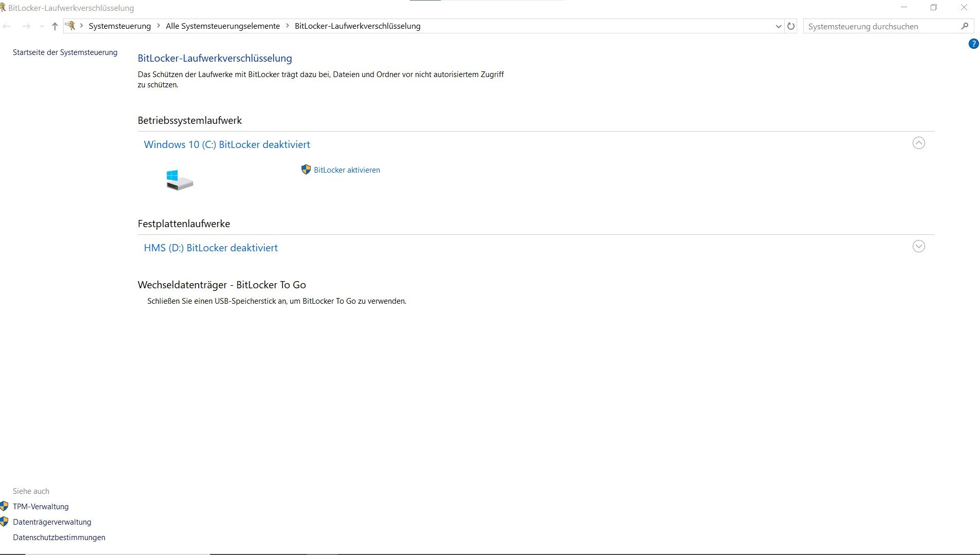980x555 pixels.
Task: Click the chevron after Alle Systemsteuerungselemente
Action: 287,26
